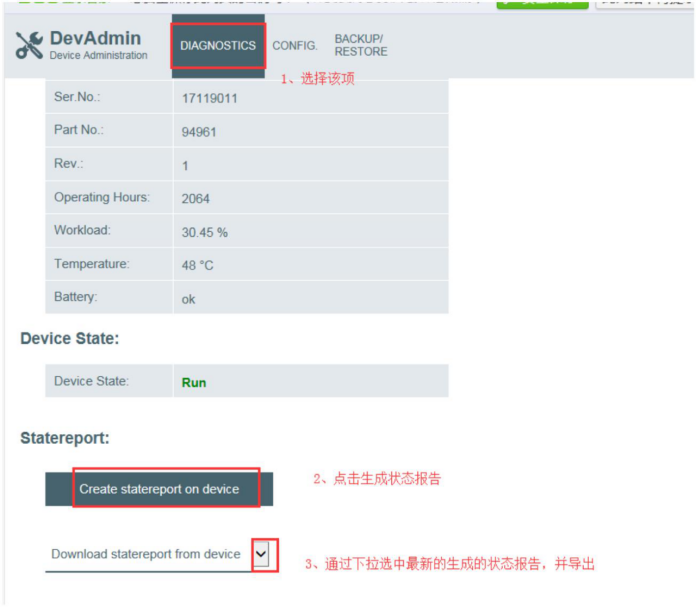Click the Temperature value 48 °C

[x=198, y=265]
